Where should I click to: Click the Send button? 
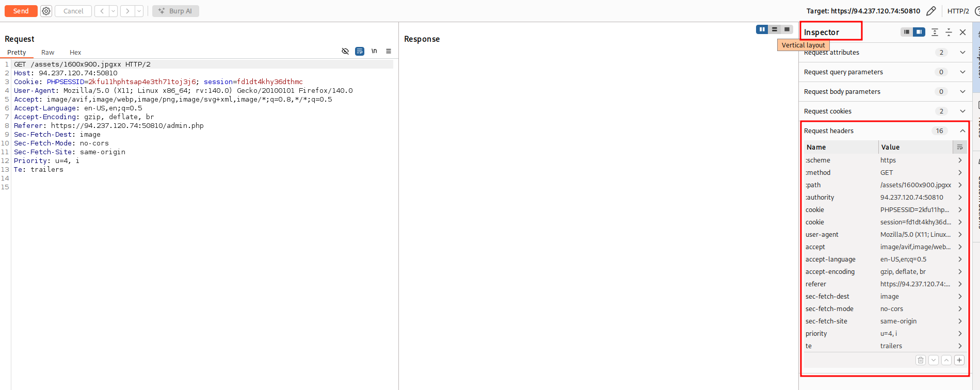(21, 11)
